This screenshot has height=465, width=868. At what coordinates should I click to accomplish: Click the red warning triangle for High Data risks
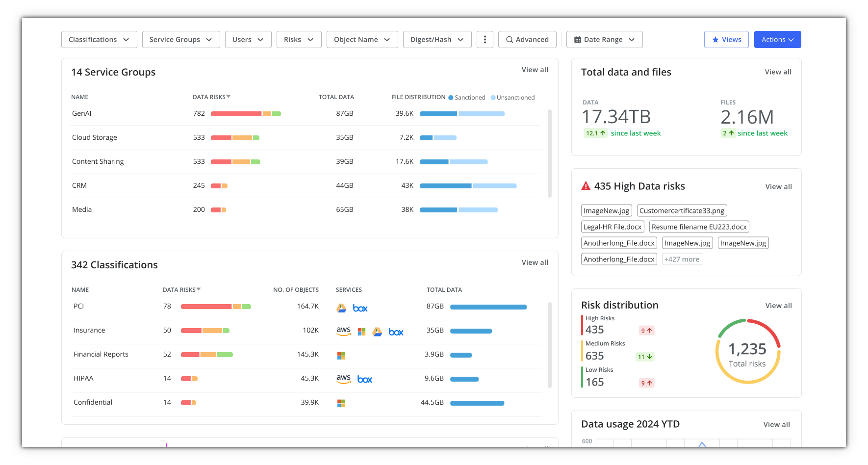pyautogui.click(x=586, y=186)
